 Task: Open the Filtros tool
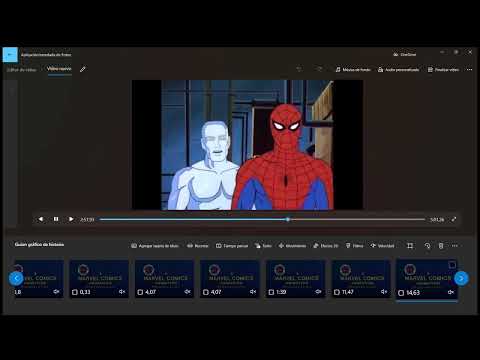[x=354, y=246]
